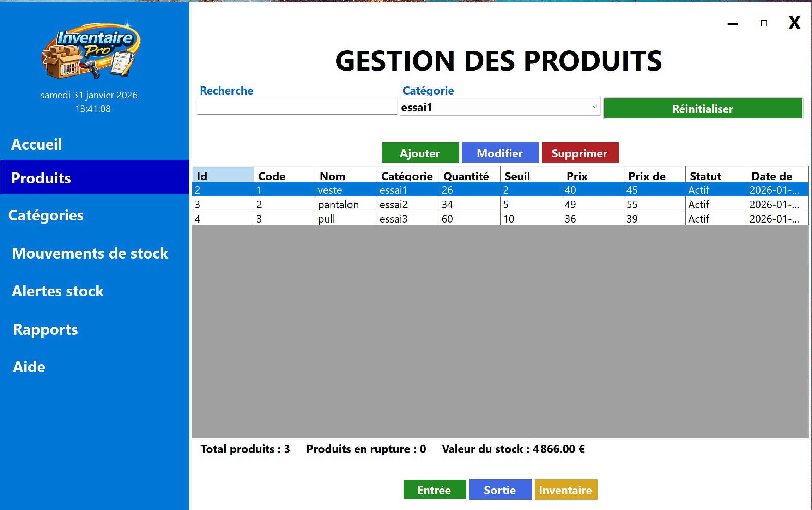Open the essai1 category combo box
Viewport: 812px width, 510px height.
494,107
